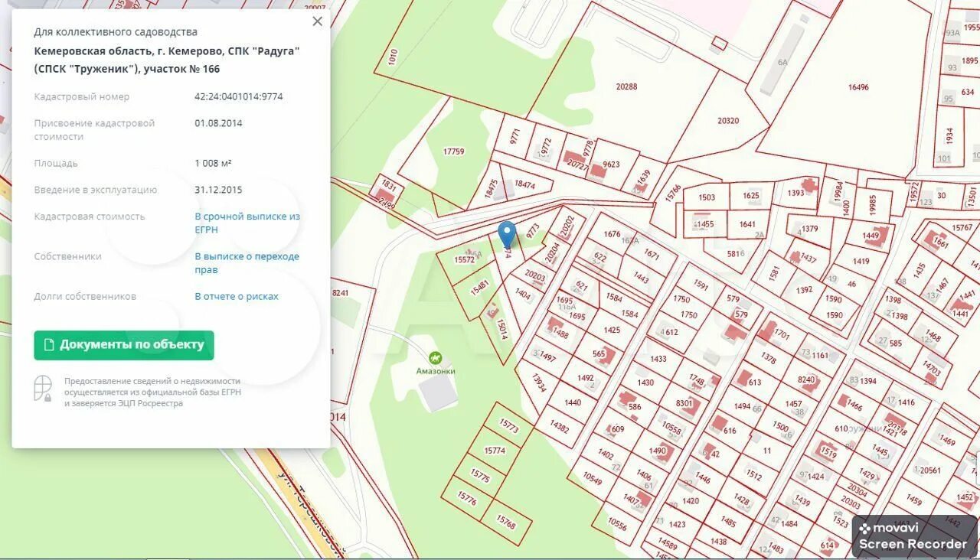This screenshot has width=980, height=560.
Task: Select parcel 17759 on the map
Action: pos(453,151)
